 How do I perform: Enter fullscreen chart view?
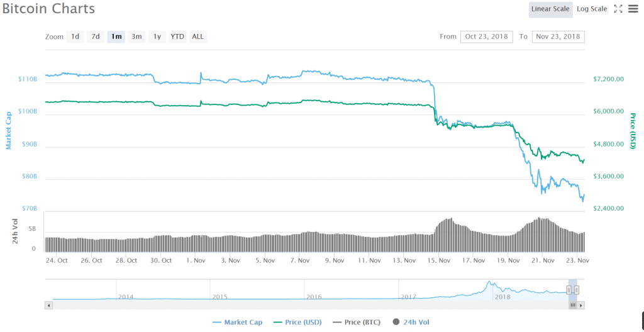[x=618, y=9]
